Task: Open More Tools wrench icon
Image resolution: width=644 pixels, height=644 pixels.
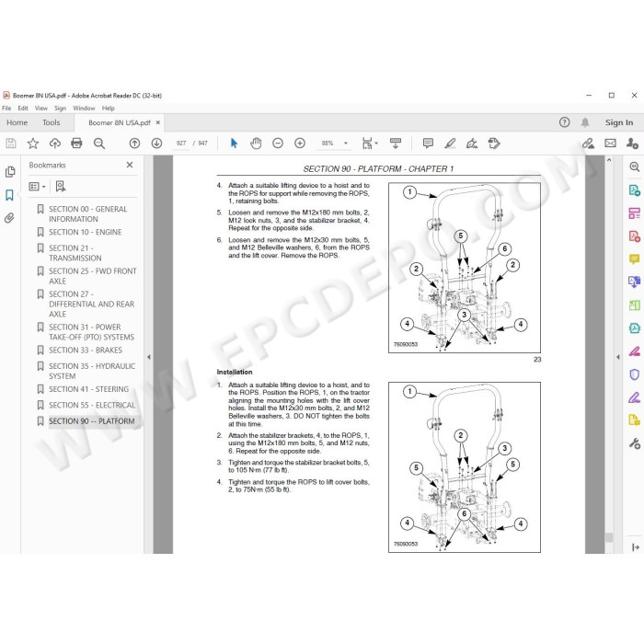Action: point(634,443)
